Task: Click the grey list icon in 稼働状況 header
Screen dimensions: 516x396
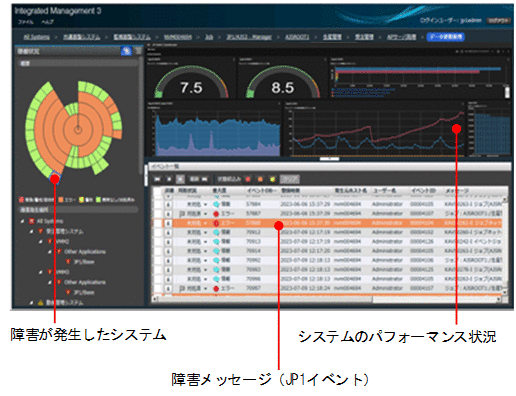Action: click(138, 51)
